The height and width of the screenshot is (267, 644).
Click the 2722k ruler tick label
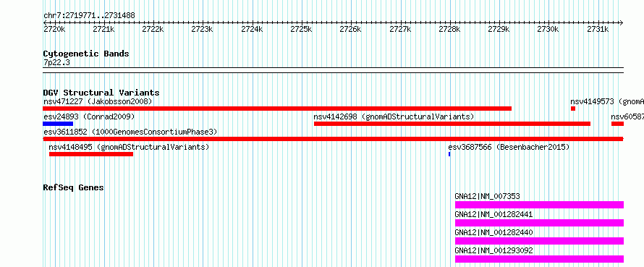[153, 30]
